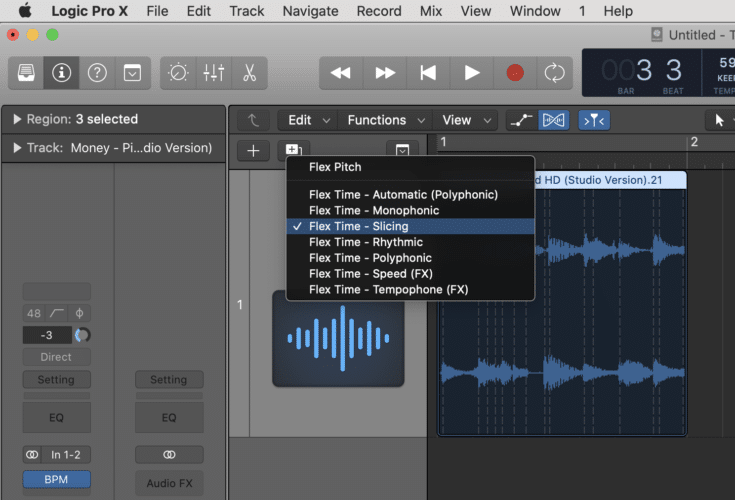735x500 pixels.
Task: Click the Duplicate Track button
Action: 294,149
